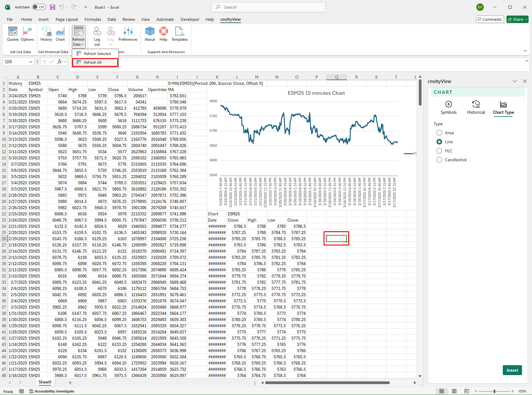This screenshot has width=532, height=395.
Task: Click inside the Search box
Action: [x=268, y=7]
